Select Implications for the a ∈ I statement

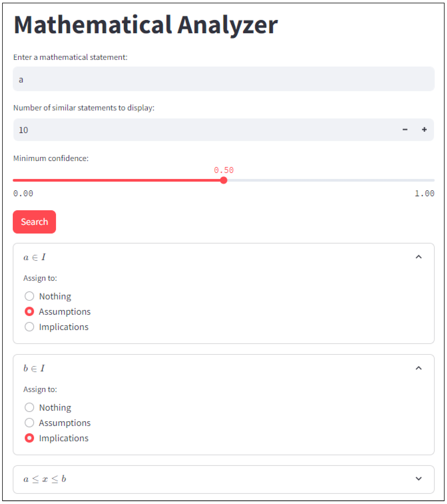click(29, 327)
